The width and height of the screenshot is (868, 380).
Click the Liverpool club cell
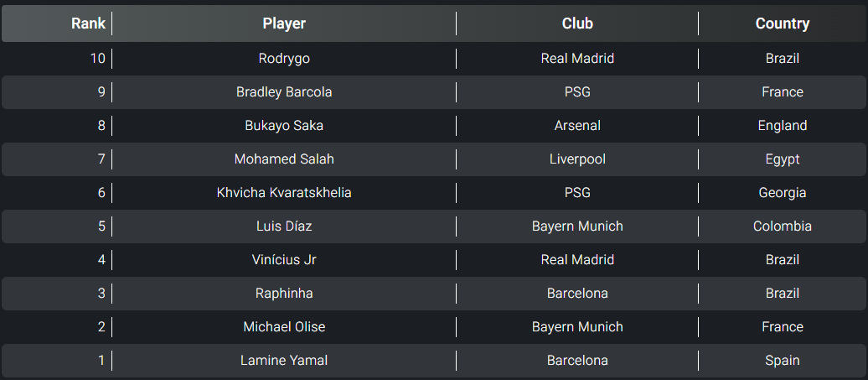coord(577,159)
